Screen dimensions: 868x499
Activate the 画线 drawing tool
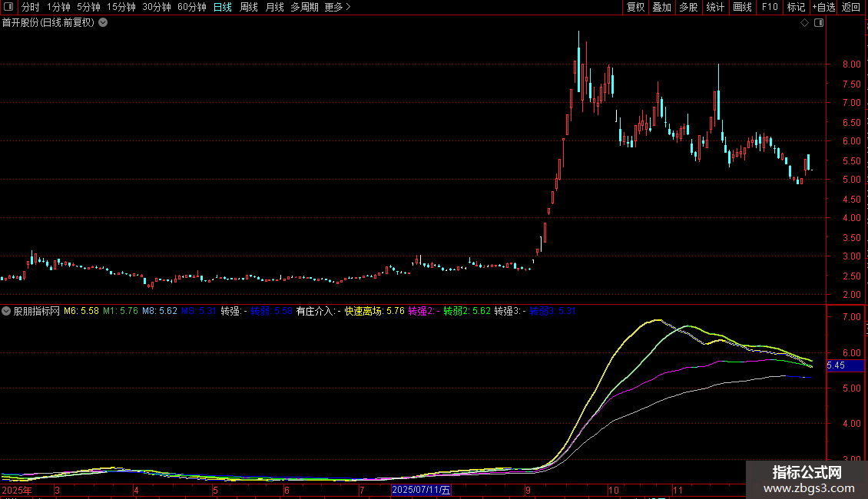click(742, 7)
